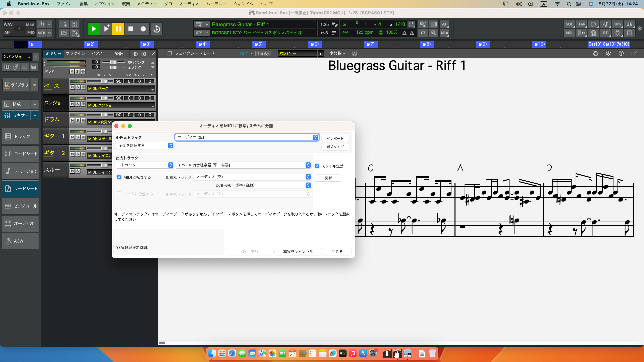Click the 転写をキャンセル button

point(298,252)
